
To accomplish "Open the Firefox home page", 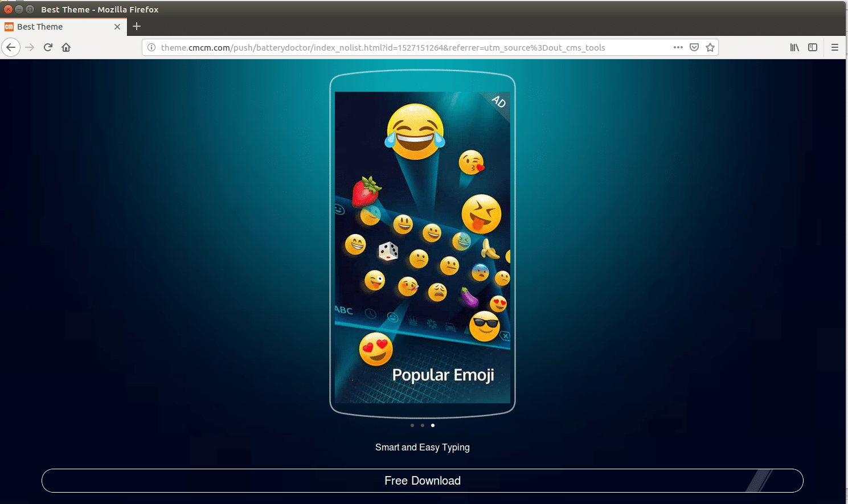I will click(66, 47).
